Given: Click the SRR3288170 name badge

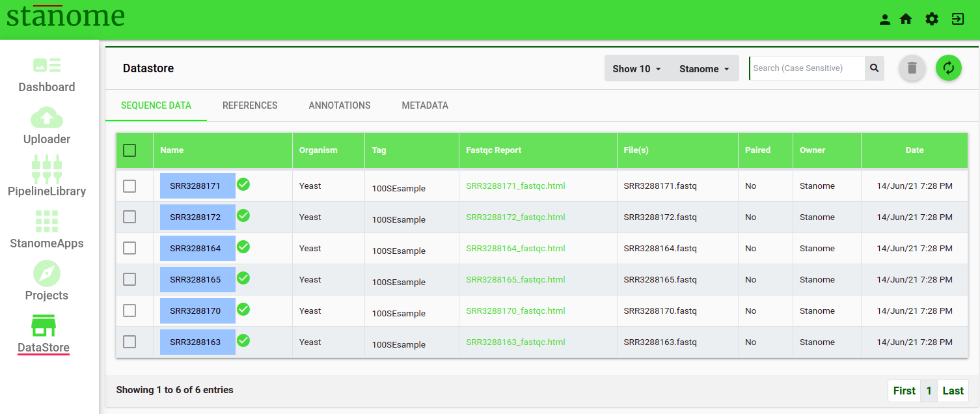Looking at the screenshot, I should point(197,311).
